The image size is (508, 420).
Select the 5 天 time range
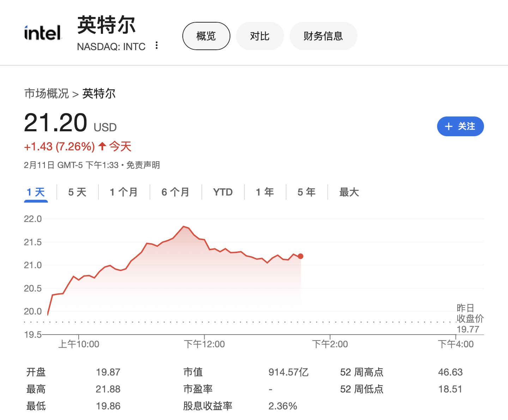(x=77, y=192)
